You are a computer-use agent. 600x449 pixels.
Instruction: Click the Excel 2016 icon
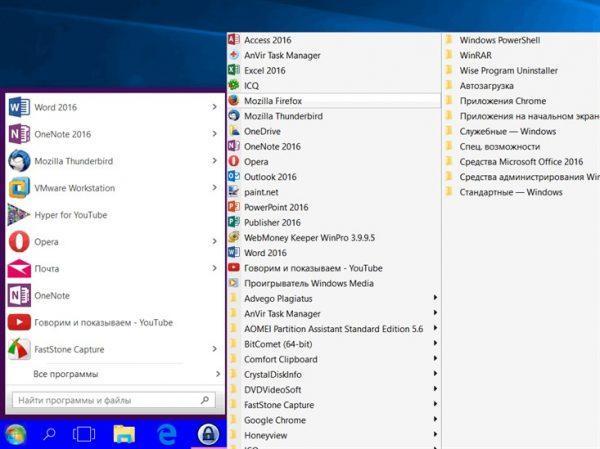pyautogui.click(x=234, y=70)
